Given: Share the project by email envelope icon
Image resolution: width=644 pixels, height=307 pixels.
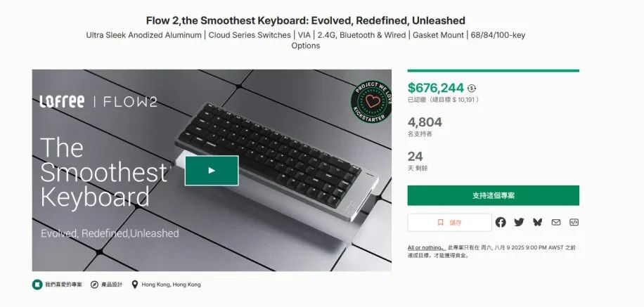Looking at the screenshot, I should click(555, 222).
